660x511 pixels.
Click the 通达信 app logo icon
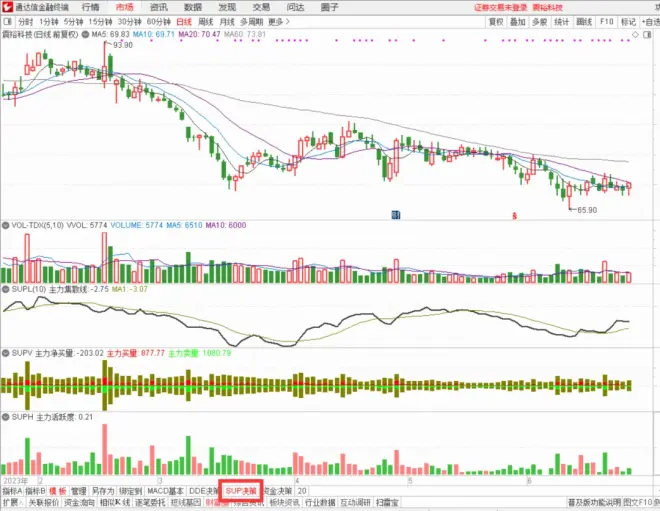pyautogui.click(x=7, y=7)
